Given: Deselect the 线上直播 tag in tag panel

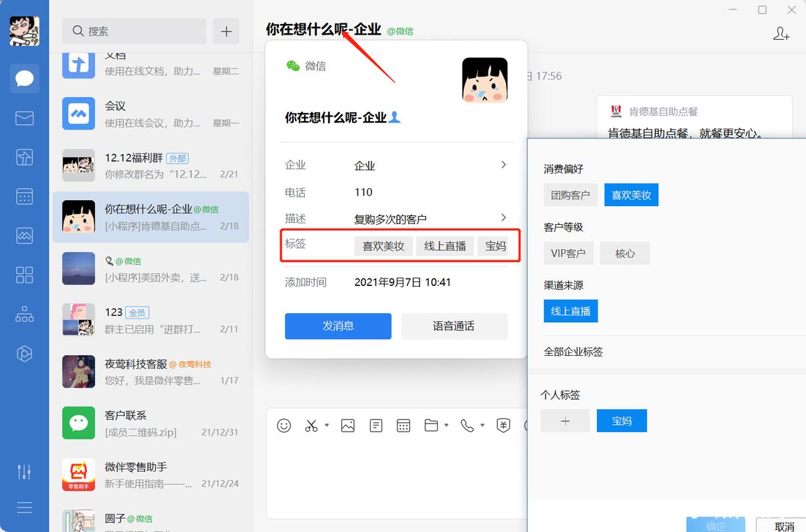Looking at the screenshot, I should (x=570, y=311).
